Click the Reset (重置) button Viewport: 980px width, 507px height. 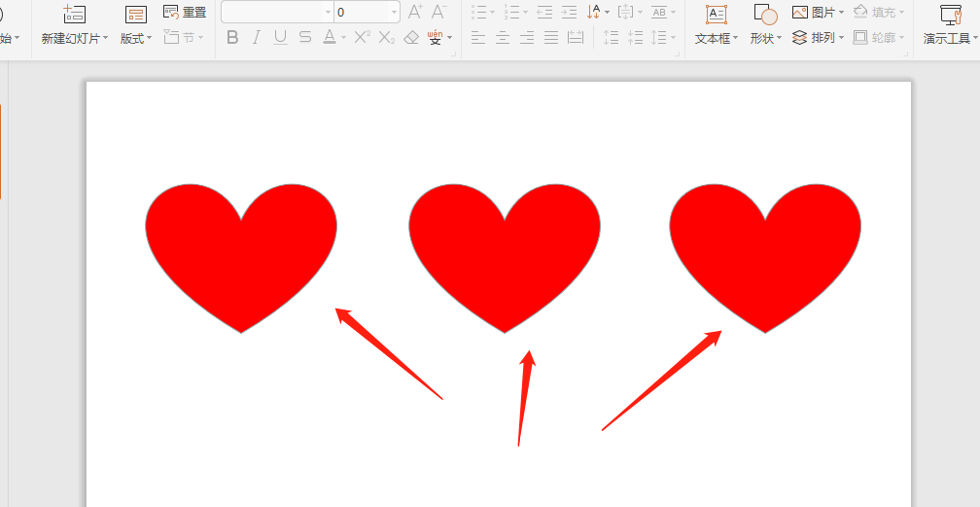pos(185,12)
